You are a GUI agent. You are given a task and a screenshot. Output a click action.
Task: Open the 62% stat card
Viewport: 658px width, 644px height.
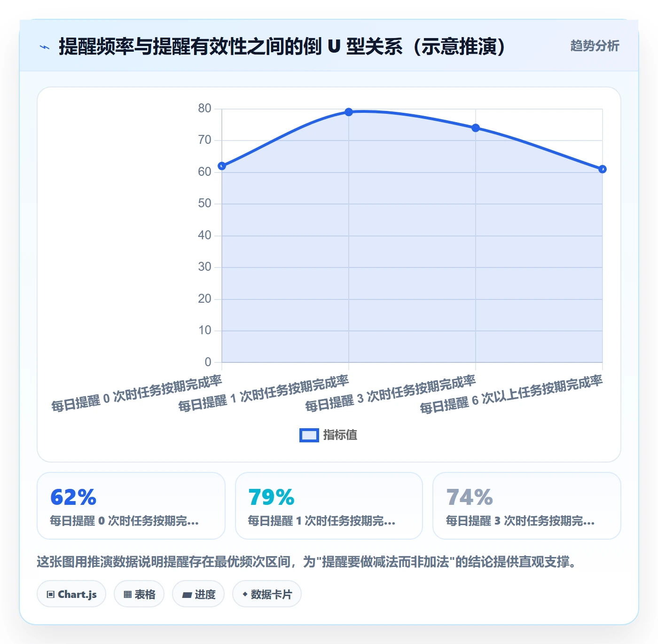coord(131,506)
